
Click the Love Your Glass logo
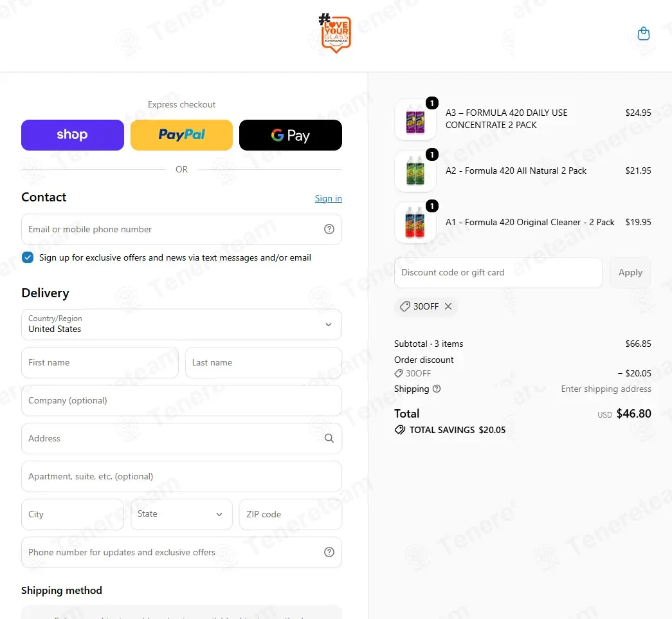[336, 33]
